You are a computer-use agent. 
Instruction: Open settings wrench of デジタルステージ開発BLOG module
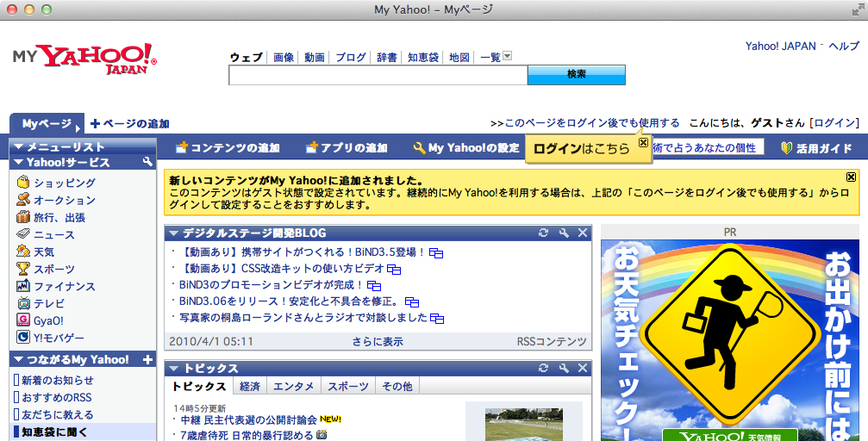click(x=564, y=233)
